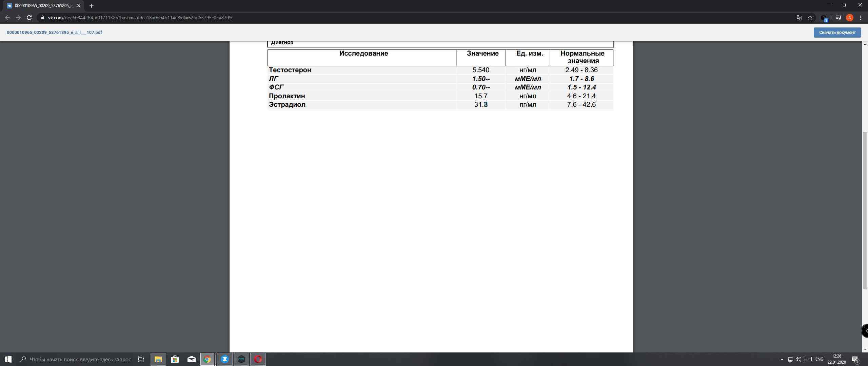Open Windows Start menu

coord(8,359)
